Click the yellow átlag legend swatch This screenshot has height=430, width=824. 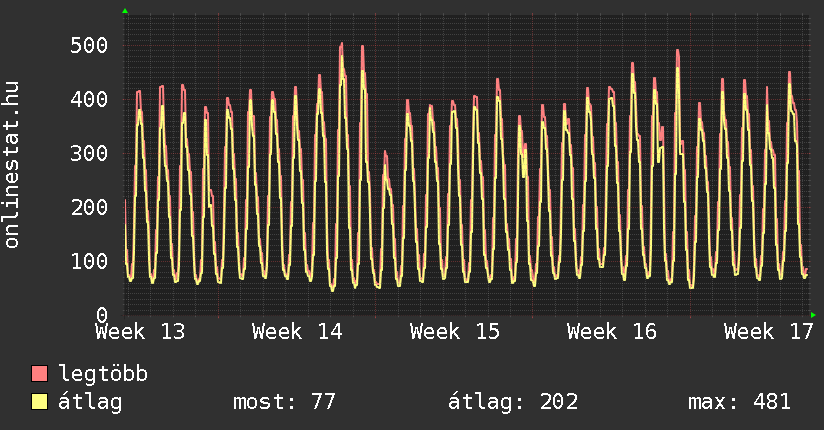(x=39, y=402)
